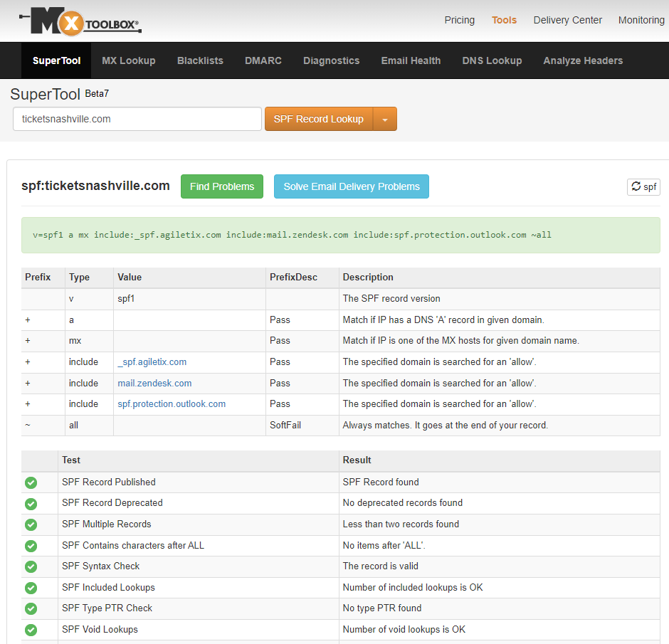This screenshot has height=644, width=669.
Task: Open the spf.protection.outlook.com link
Action: coord(172,404)
